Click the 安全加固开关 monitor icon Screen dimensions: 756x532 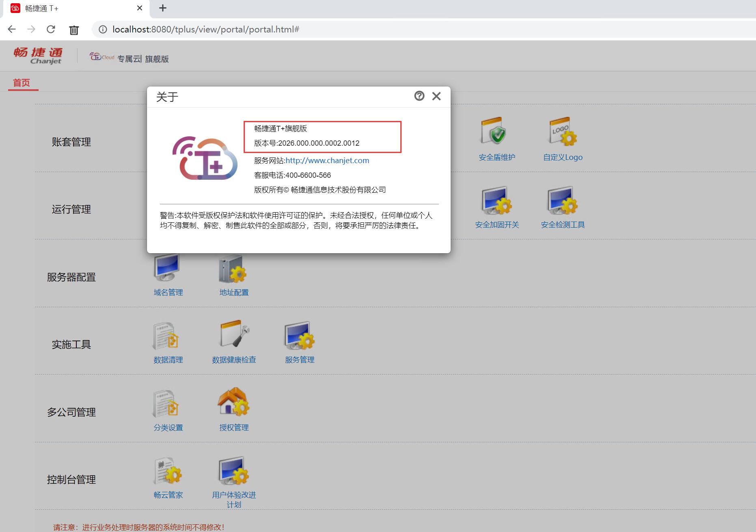(496, 200)
